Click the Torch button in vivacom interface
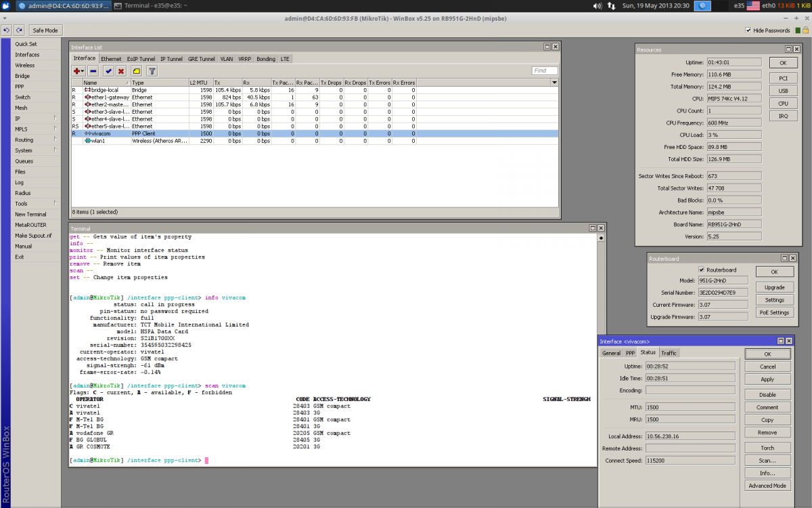Image resolution: width=812 pixels, height=508 pixels. 767,448
